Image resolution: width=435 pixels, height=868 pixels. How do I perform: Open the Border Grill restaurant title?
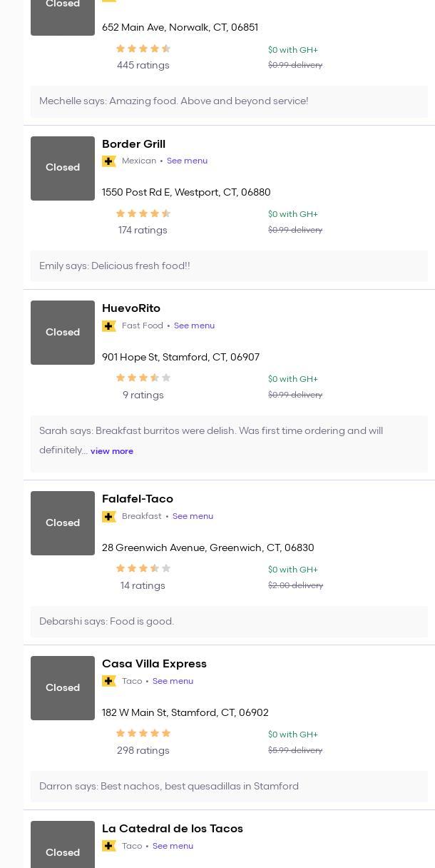(133, 144)
